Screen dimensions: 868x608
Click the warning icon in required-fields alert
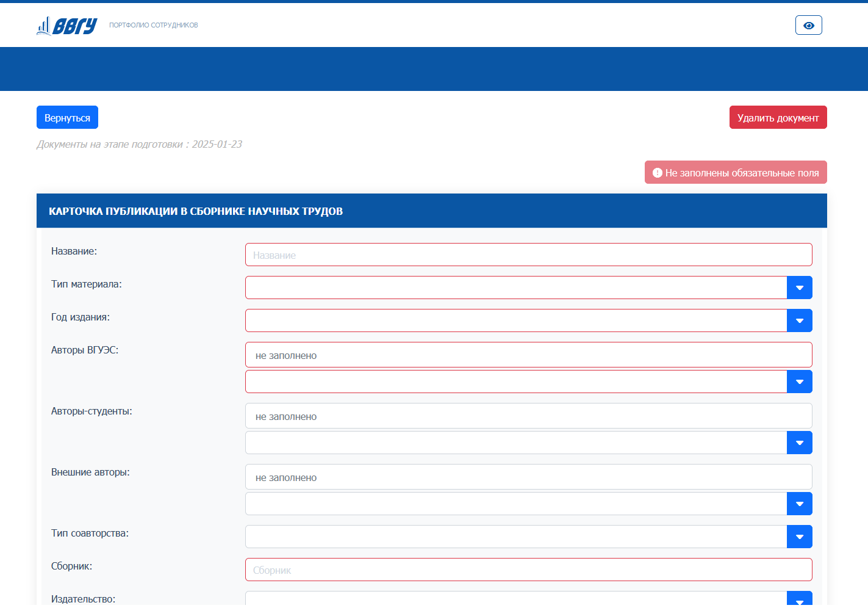pos(657,173)
